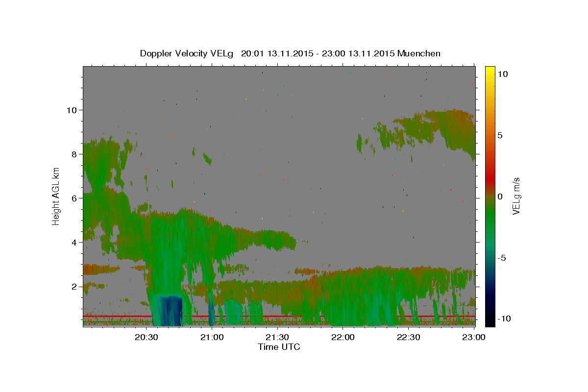Click the colorbar '10' value label
This screenshot has height=392, width=588.
(503, 73)
